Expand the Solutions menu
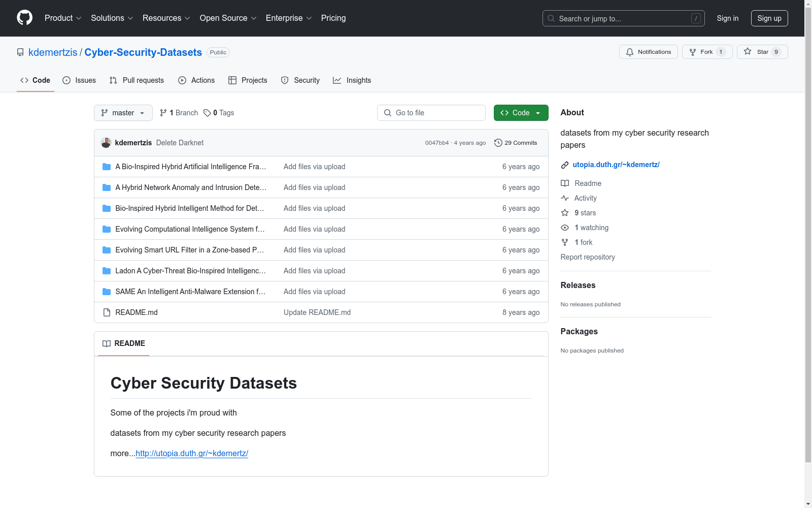Viewport: 812px width, 508px height. (x=112, y=18)
